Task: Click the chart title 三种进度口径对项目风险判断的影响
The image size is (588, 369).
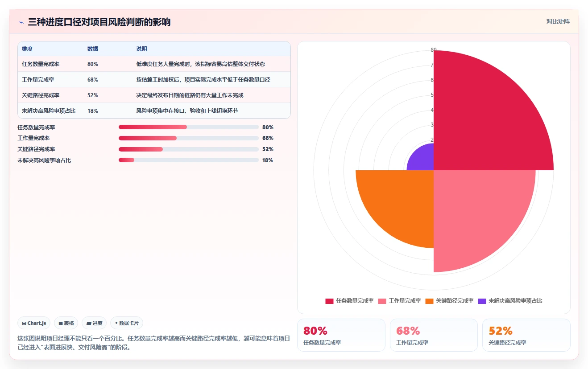Action: tap(99, 22)
